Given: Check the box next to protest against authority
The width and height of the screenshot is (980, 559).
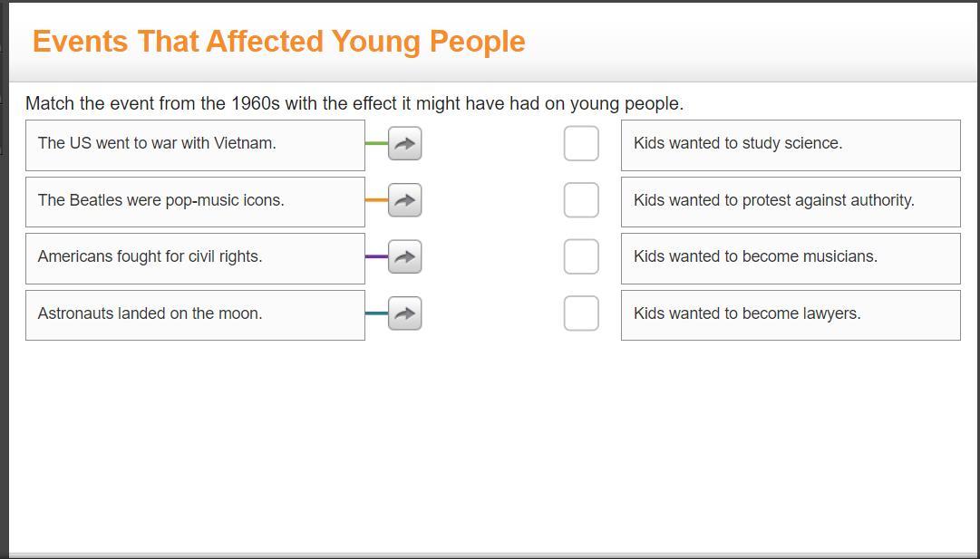Looking at the screenshot, I should point(581,200).
